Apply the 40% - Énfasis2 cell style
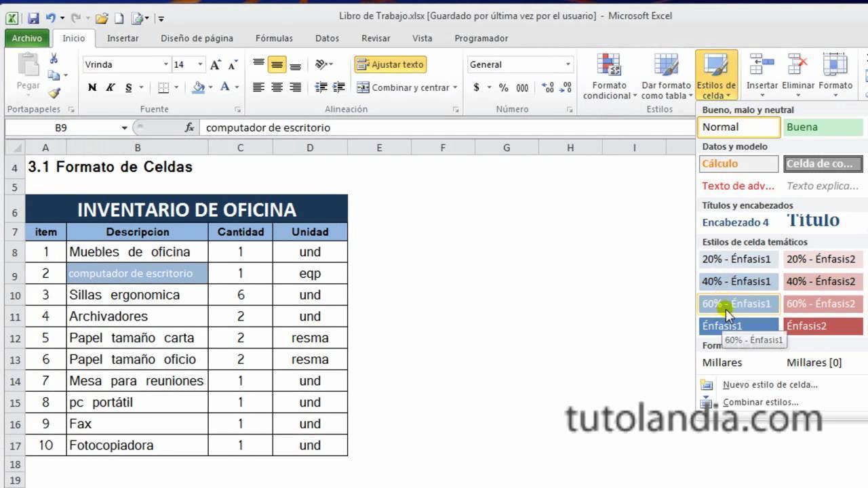Screen dimensions: 868x488 point(823,281)
